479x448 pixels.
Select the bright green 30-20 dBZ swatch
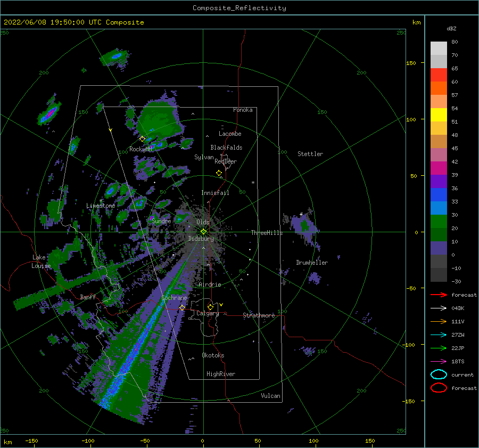tap(439, 221)
